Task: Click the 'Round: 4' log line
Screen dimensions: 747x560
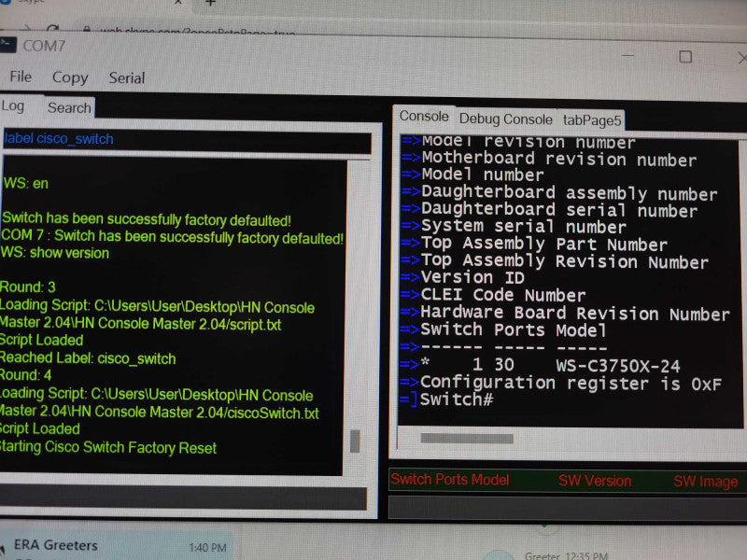Action: (26, 375)
